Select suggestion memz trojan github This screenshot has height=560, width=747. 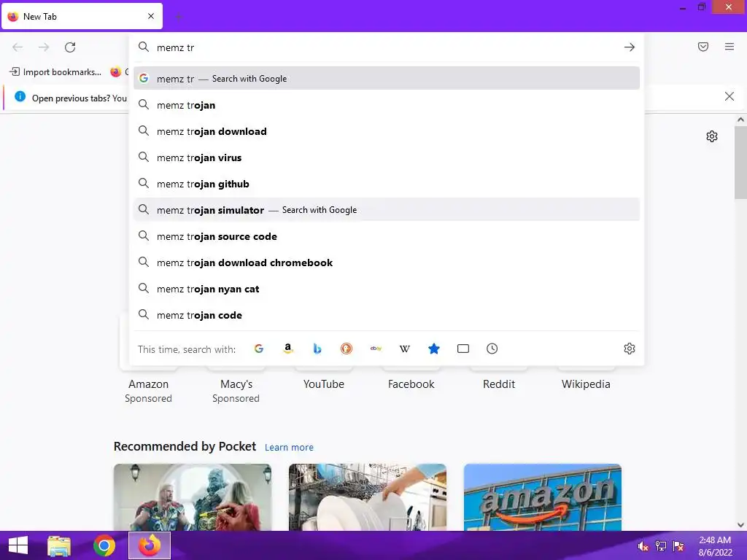(387, 183)
